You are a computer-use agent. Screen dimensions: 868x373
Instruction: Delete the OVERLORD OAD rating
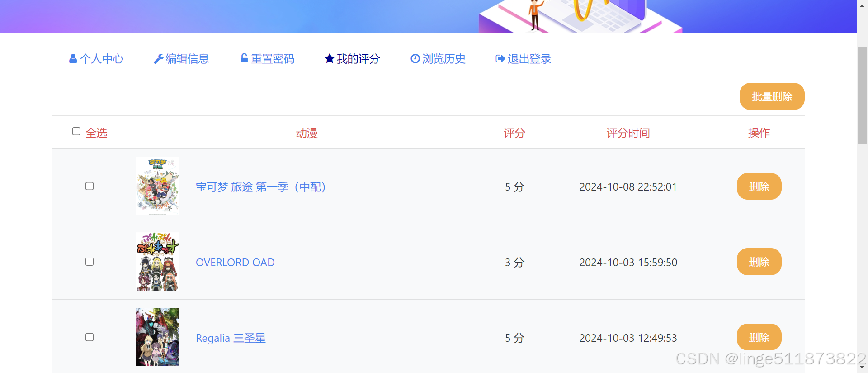coord(759,262)
